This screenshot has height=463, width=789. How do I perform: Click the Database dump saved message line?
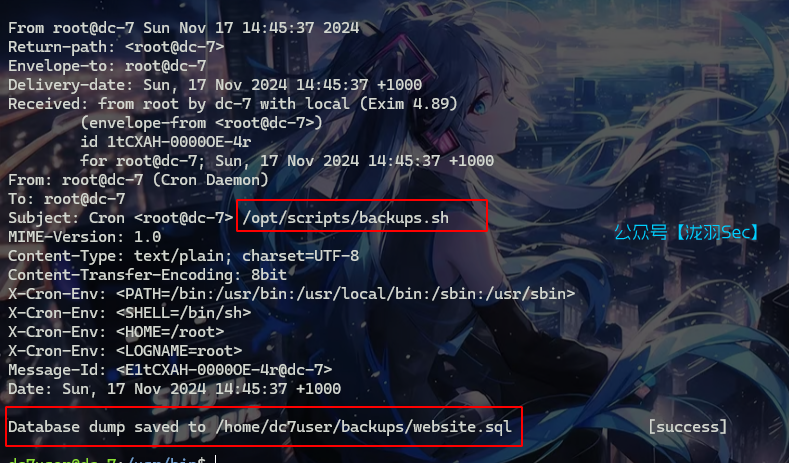pyautogui.click(x=260, y=427)
